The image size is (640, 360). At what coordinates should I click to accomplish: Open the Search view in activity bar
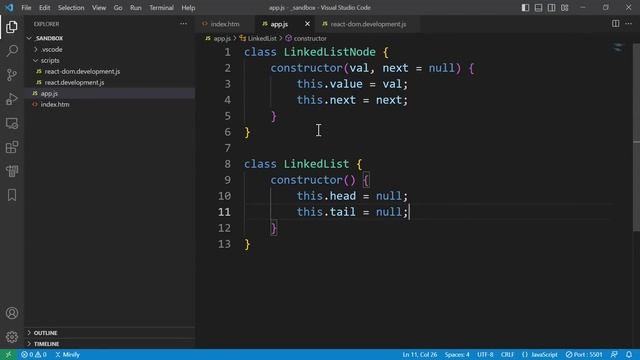12,51
